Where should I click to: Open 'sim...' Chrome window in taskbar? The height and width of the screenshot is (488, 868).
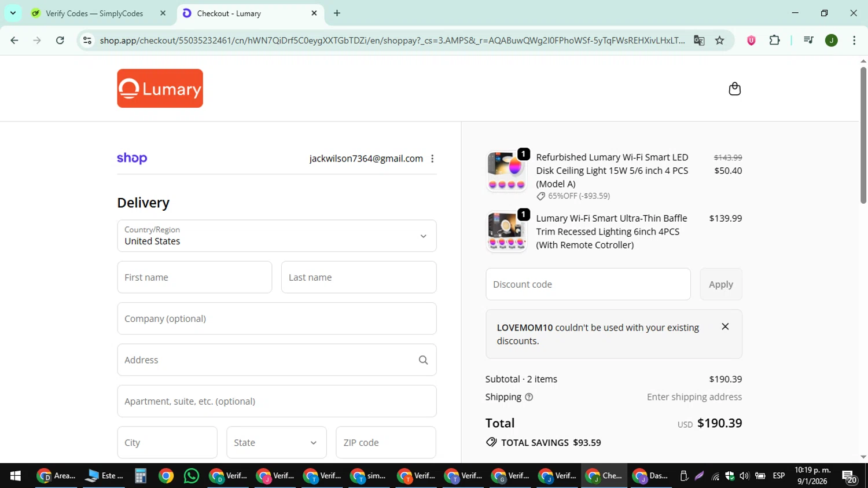coord(369,476)
